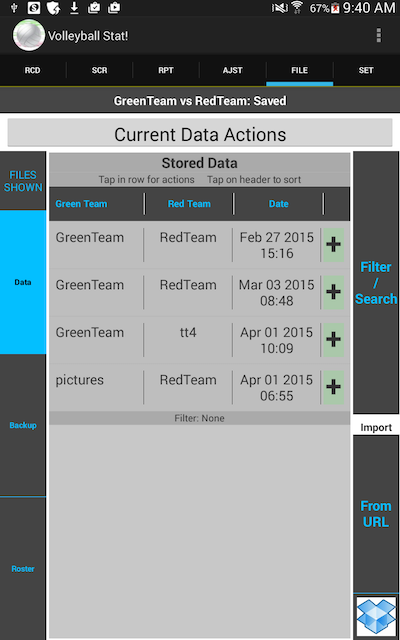Screen dimensions: 400x640
Task: Switch to the SCR tab
Action: (99, 70)
